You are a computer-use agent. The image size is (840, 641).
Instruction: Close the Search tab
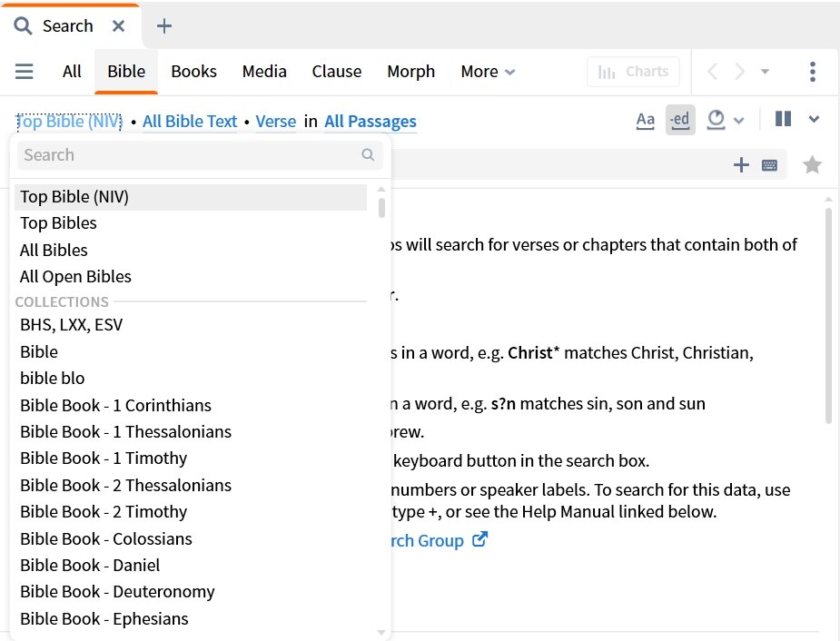118,25
